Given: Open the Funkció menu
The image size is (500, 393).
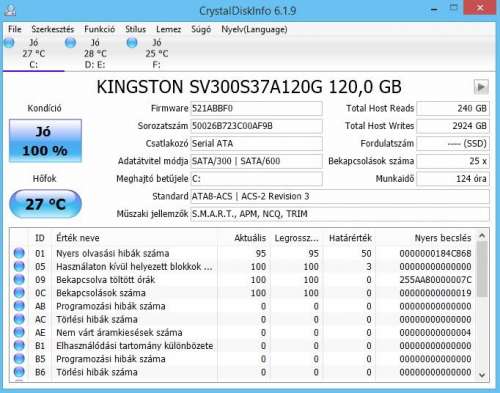Looking at the screenshot, I should pos(99,29).
